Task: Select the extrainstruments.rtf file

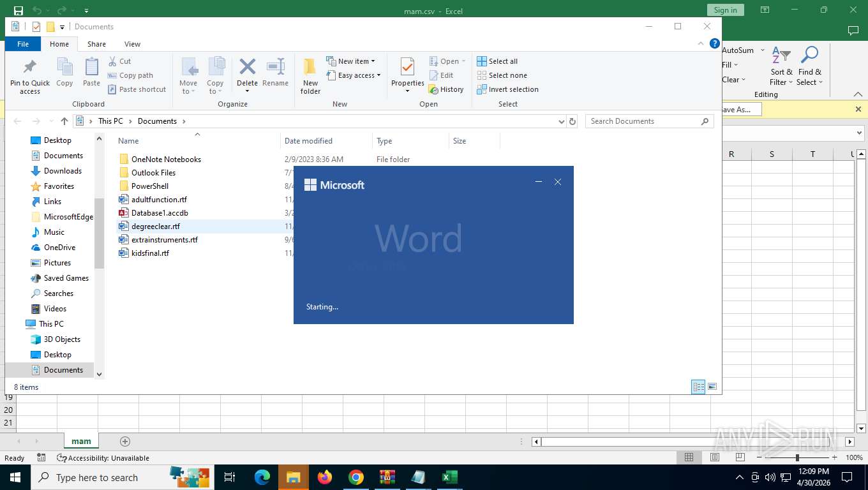Action: (x=165, y=240)
